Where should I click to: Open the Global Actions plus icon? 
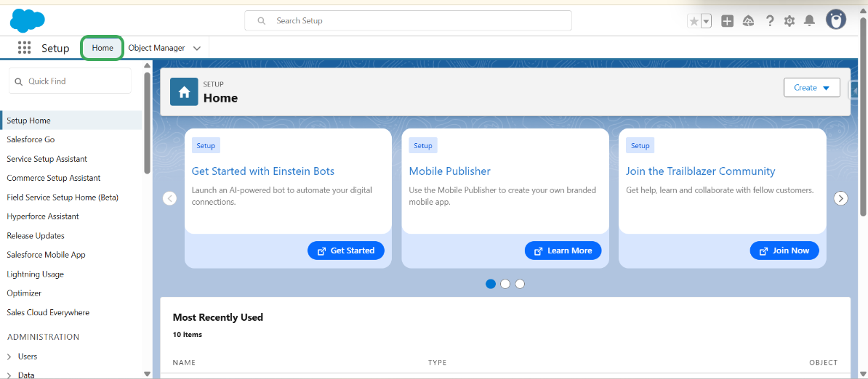point(728,21)
